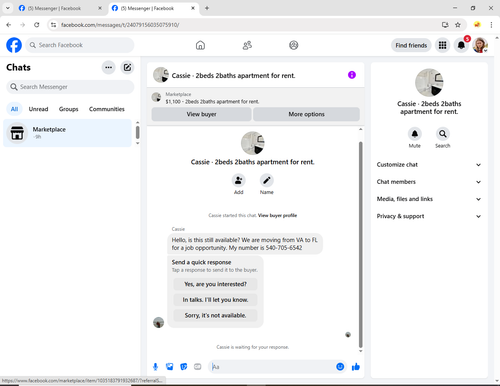Send quick reply 'In talks. I'll let you know.'
Image resolution: width=500 pixels, height=386 pixels.
pyautogui.click(x=215, y=300)
